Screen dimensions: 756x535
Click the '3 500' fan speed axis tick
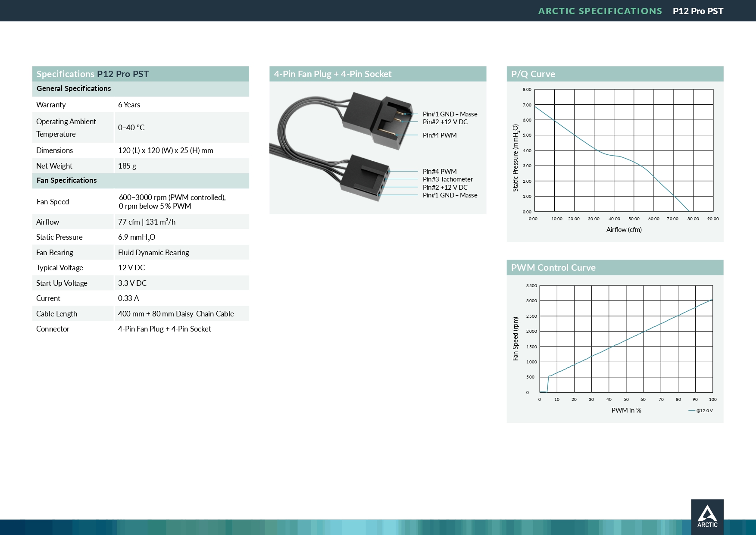(531, 286)
